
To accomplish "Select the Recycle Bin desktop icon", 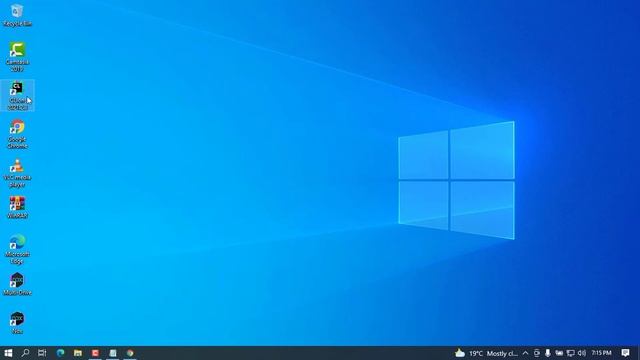I will [17, 15].
